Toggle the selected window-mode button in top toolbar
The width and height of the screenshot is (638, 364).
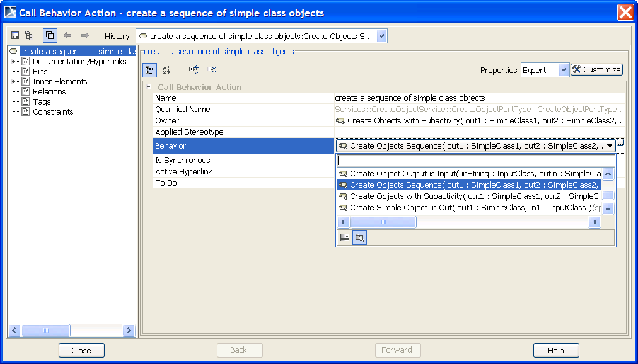tap(50, 36)
